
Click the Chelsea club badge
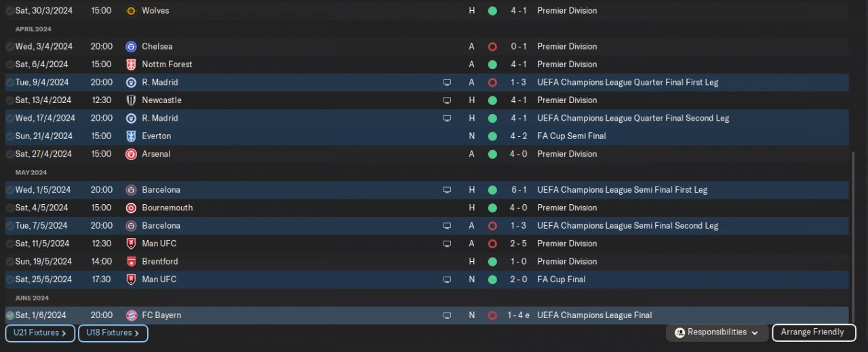132,47
